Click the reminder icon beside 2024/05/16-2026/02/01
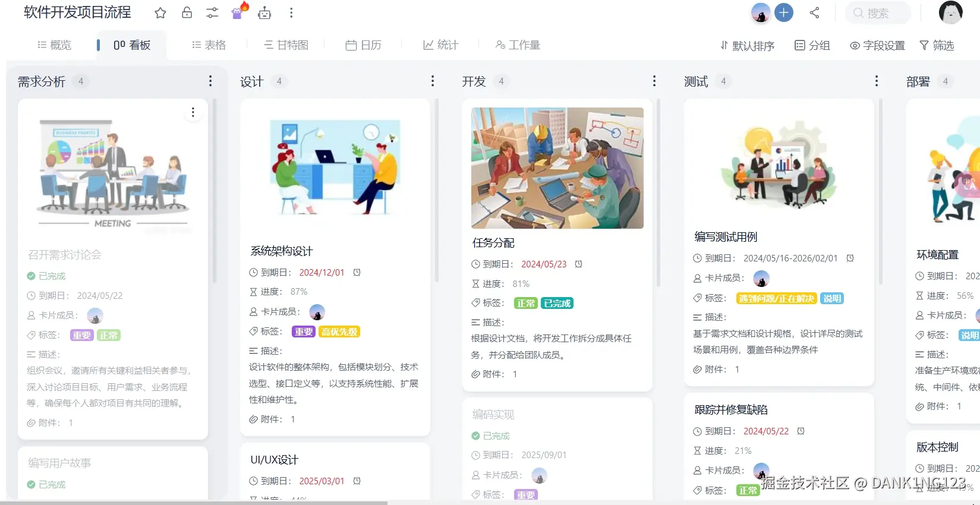 point(850,258)
